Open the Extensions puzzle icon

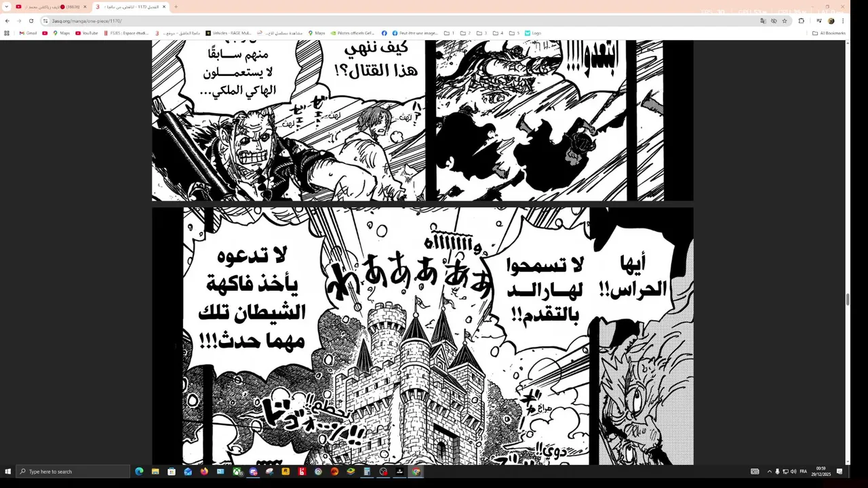(801, 21)
